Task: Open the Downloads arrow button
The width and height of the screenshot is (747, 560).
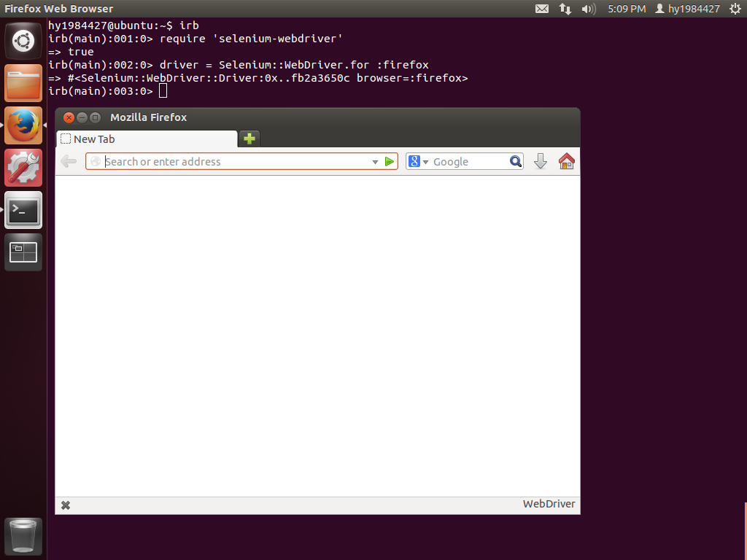Action: pos(541,161)
